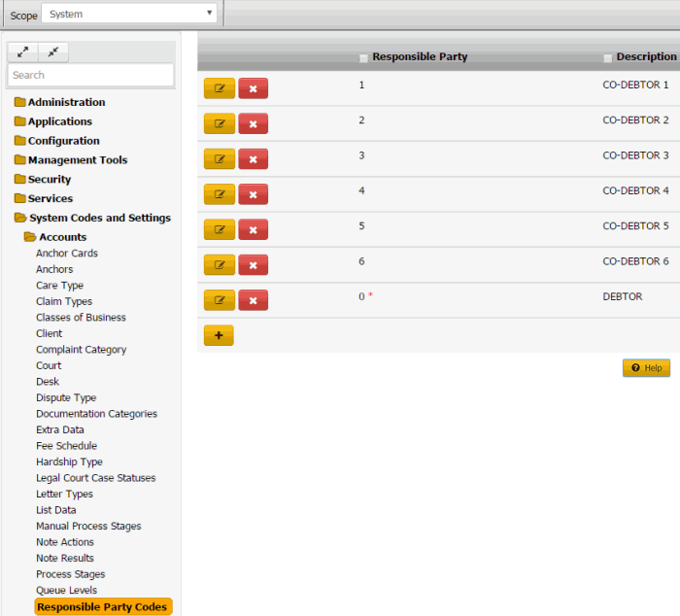Edit the CO-DEBTOR 3 entry
Screen dimensions: 680x616
tap(219, 158)
